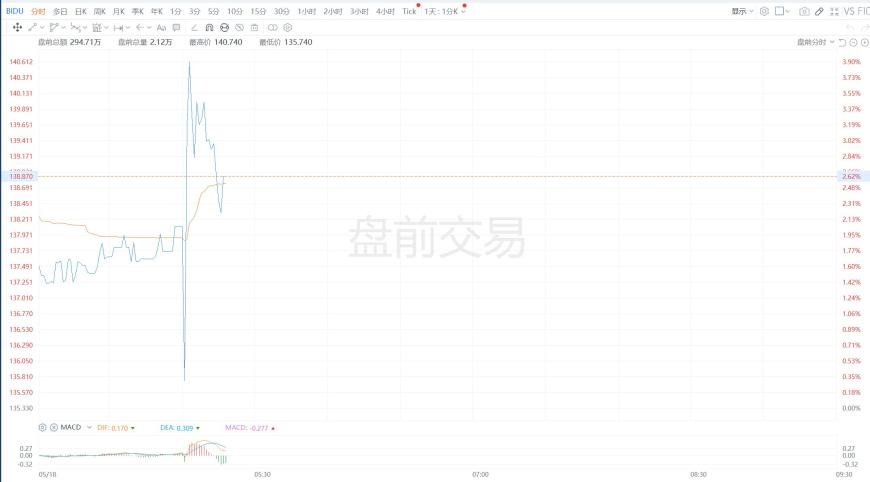This screenshot has width=870, height=482.
Task: Select the 2小时 interval
Action: [x=333, y=11]
